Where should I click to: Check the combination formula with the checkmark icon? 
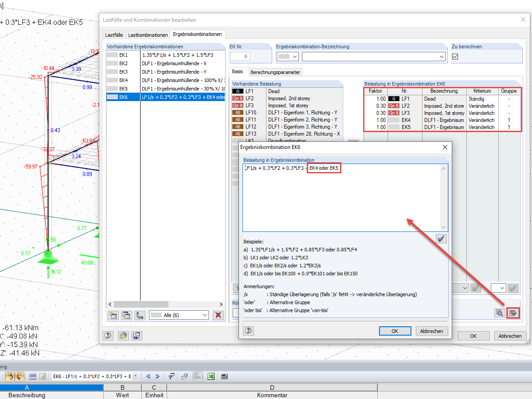[x=442, y=239]
